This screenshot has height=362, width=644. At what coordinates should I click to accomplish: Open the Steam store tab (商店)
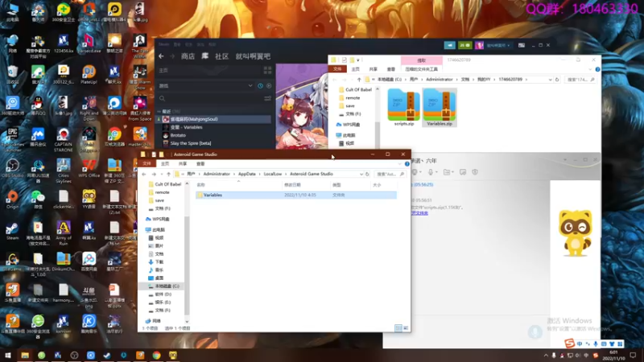click(188, 56)
